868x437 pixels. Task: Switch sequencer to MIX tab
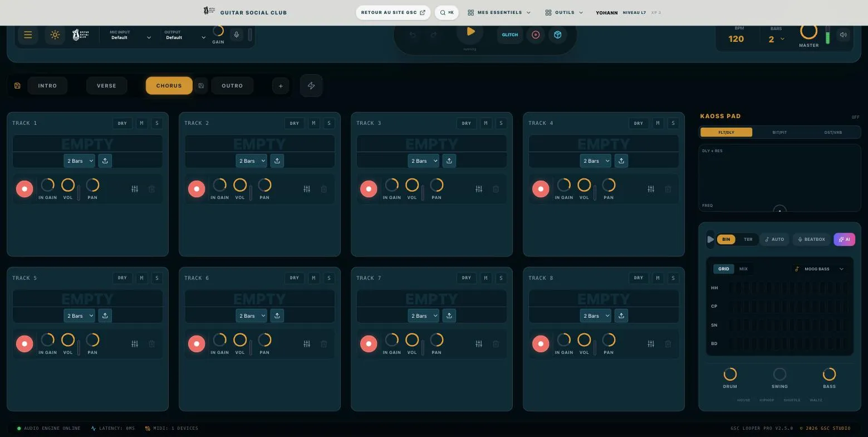[743, 269]
